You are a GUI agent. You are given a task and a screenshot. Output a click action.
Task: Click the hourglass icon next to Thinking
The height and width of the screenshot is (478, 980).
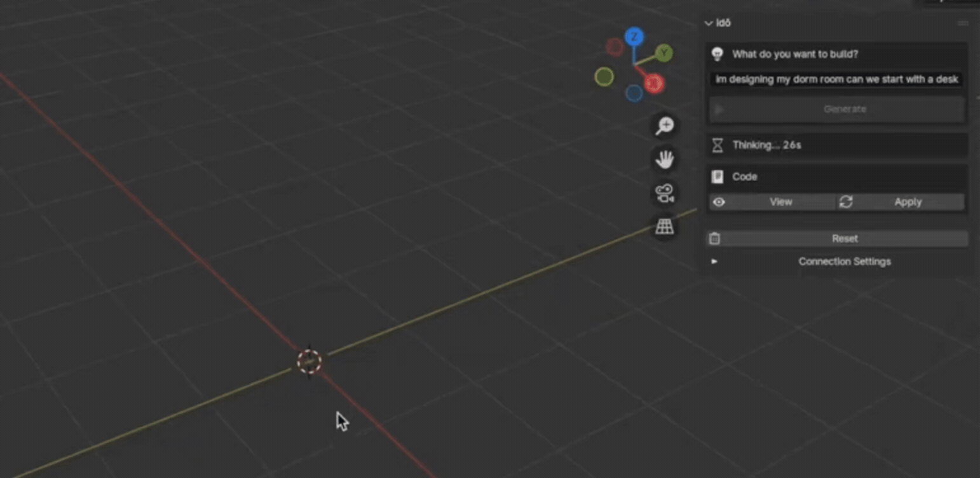tap(718, 145)
